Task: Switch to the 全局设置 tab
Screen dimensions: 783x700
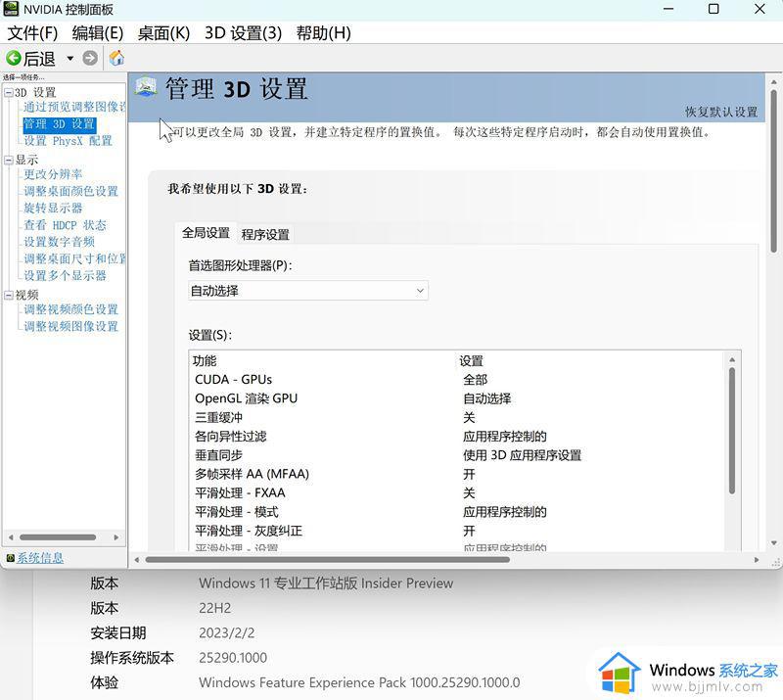Action: coord(206,233)
